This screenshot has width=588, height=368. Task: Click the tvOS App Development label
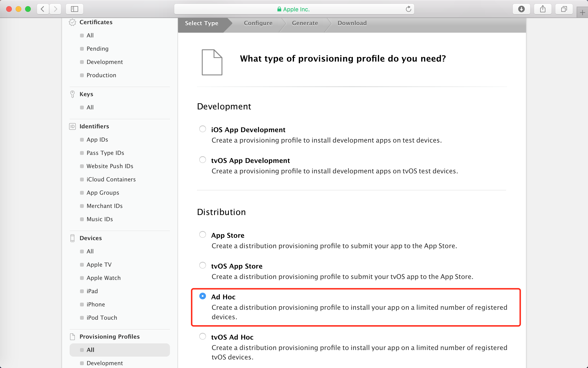pos(250,161)
